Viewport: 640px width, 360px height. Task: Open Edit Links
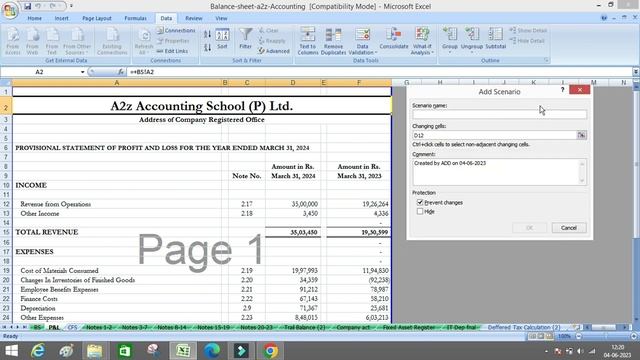click(x=172, y=51)
